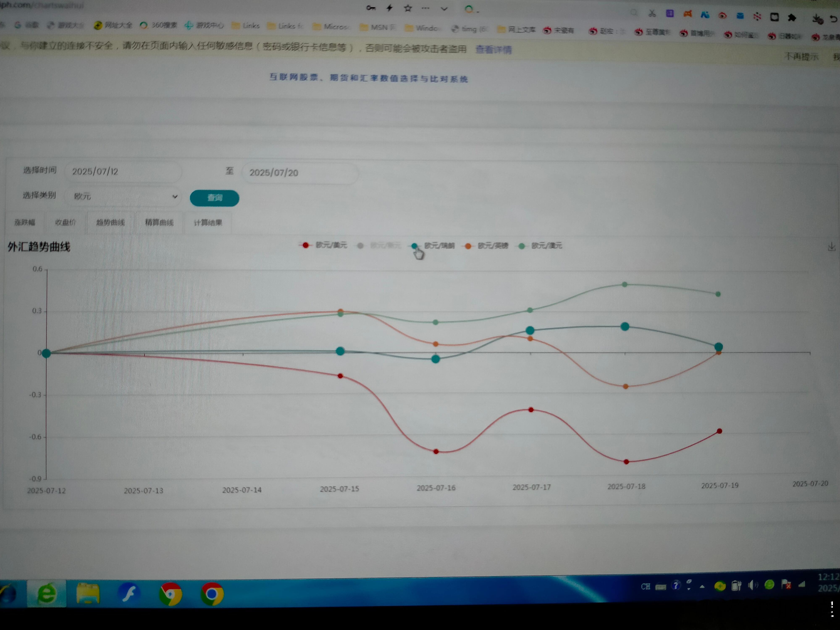The image size is (840, 630).
Task: Click the black puzzle piece extensions icon
Action: coord(792,18)
